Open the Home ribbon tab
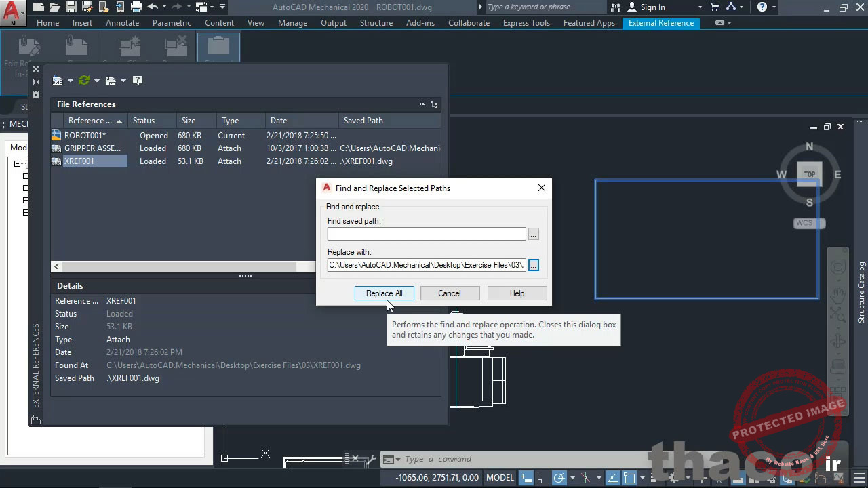The height and width of the screenshot is (488, 868). (47, 23)
